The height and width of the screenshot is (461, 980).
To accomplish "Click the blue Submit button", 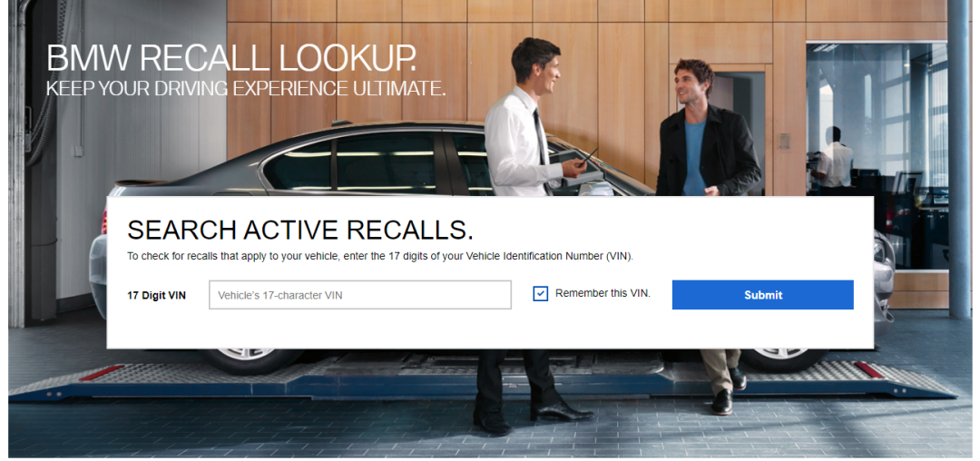I will 762,295.
